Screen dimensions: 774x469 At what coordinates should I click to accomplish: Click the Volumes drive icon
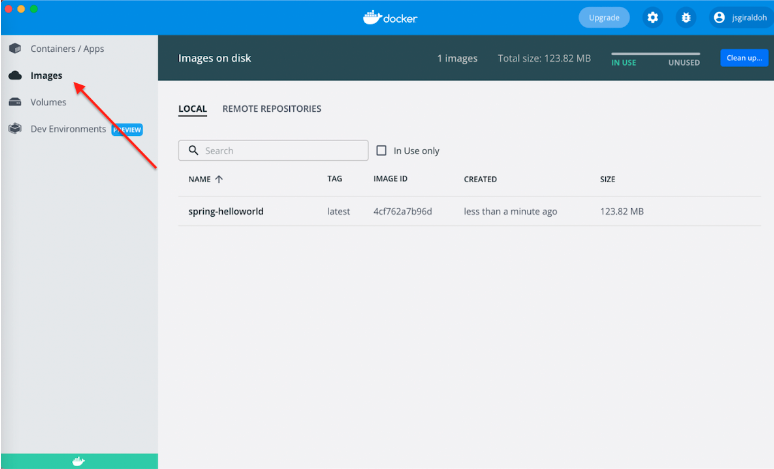(15, 102)
